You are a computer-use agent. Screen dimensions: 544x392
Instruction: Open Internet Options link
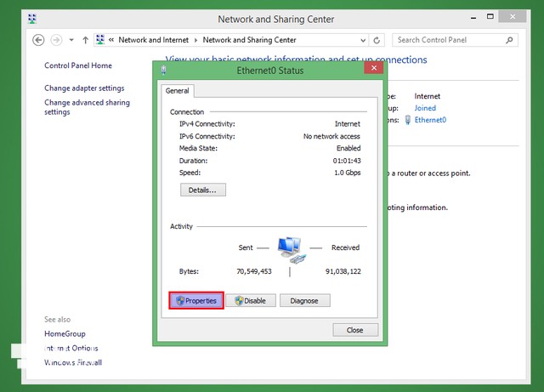71,348
